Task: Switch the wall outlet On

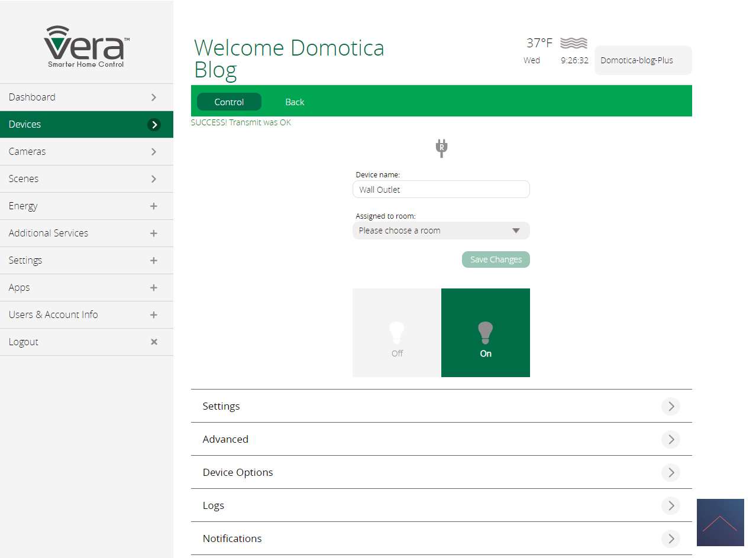Action: [486, 333]
